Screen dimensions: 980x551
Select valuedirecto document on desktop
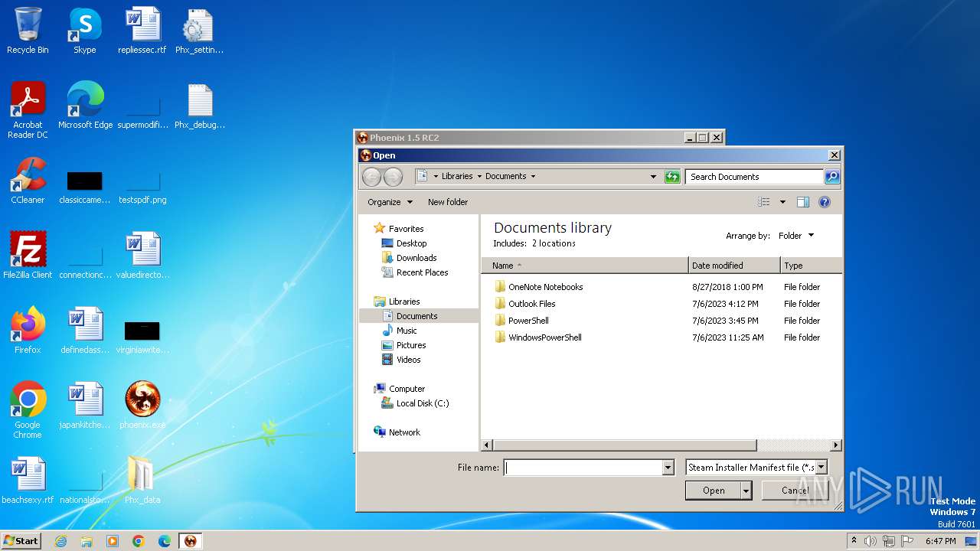tap(142, 256)
